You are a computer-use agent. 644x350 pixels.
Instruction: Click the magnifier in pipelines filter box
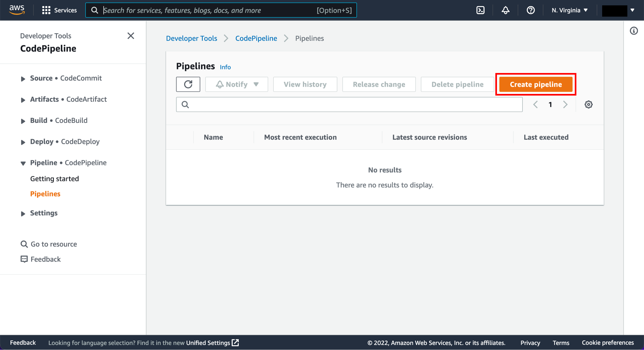[x=185, y=104]
